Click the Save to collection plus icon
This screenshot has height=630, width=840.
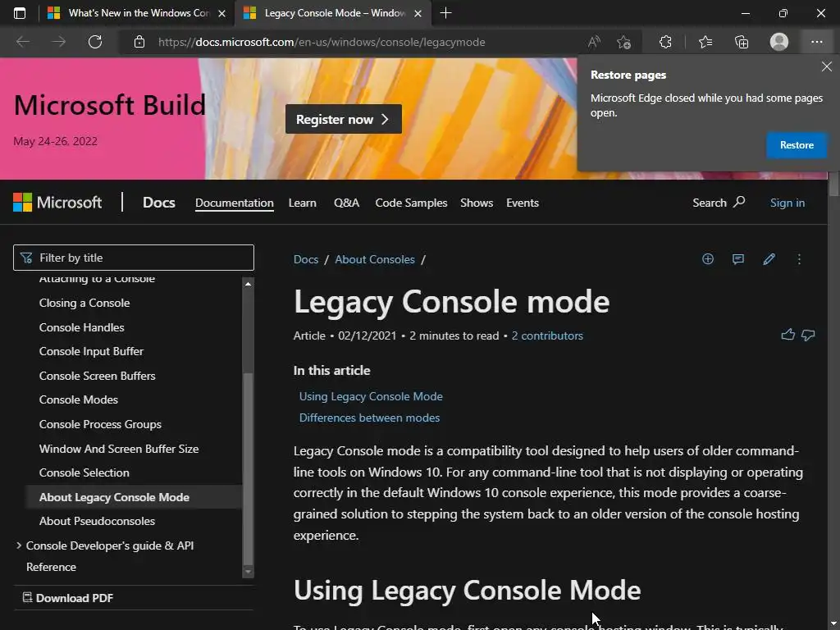708,259
